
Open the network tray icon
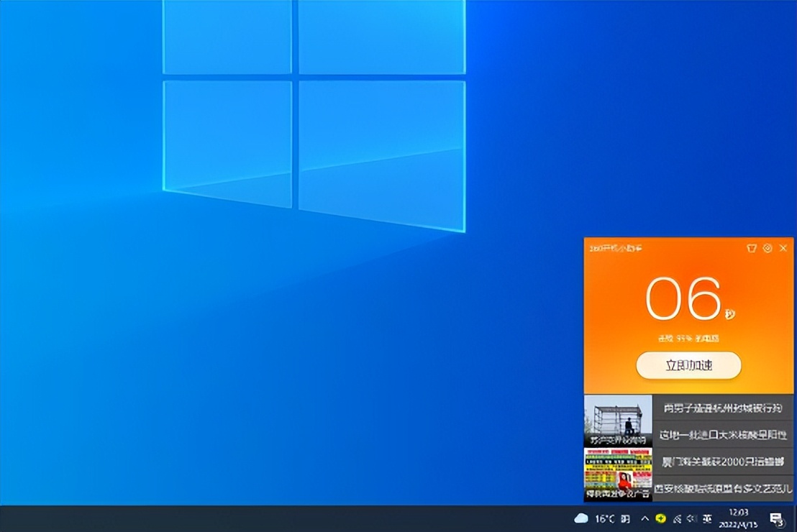pyautogui.click(x=677, y=519)
